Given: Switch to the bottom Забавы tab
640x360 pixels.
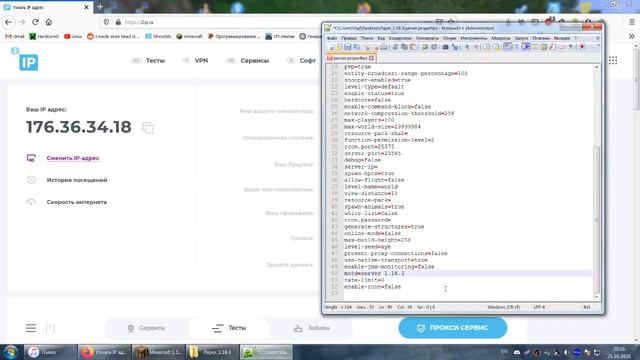Looking at the screenshot, I should pyautogui.click(x=311, y=328).
